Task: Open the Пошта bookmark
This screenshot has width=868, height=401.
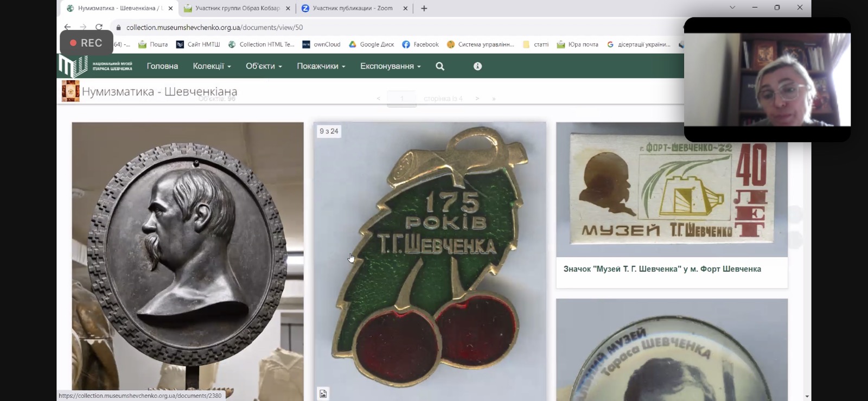Action: [x=153, y=44]
